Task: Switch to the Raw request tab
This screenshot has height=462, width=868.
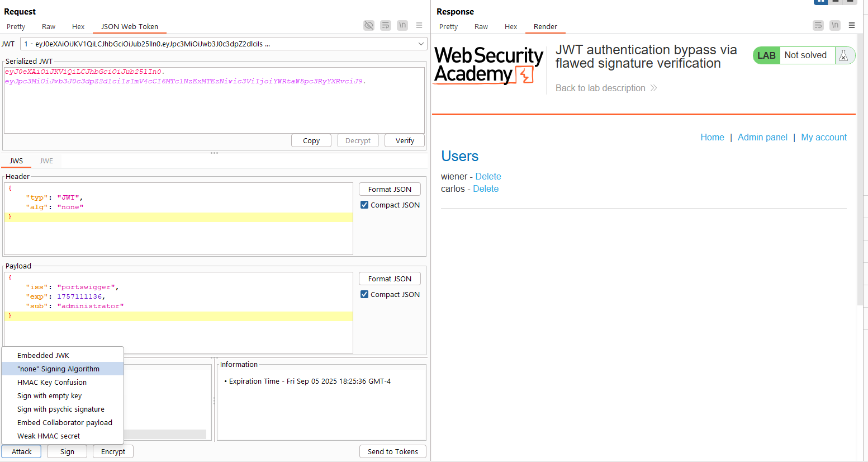Action: pos(49,27)
